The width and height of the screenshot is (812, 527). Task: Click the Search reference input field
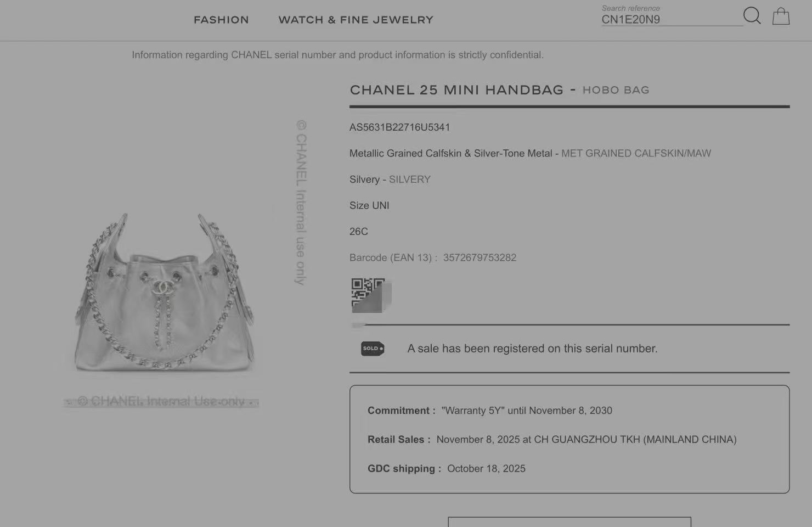point(672,19)
